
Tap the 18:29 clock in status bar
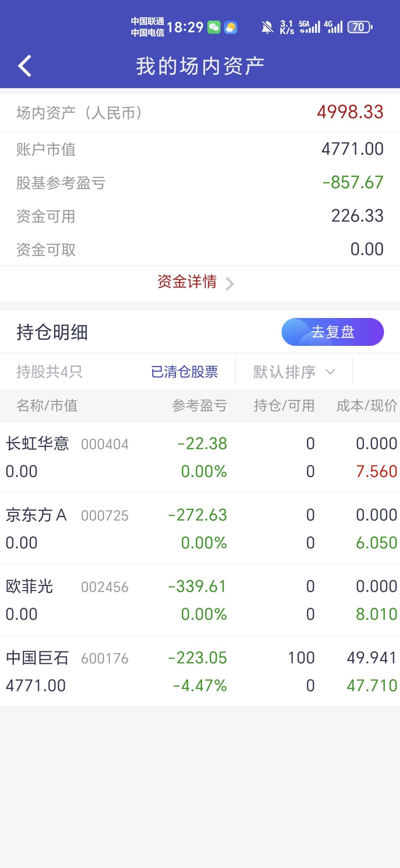pos(185,27)
